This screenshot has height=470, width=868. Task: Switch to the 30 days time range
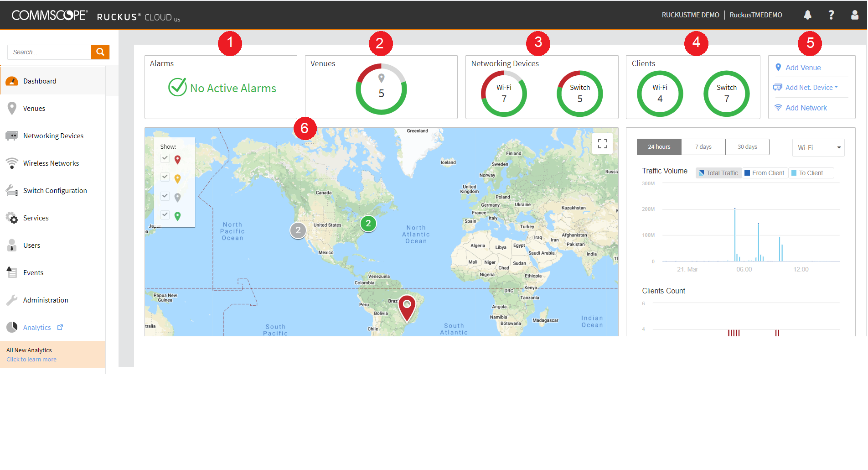coord(747,147)
